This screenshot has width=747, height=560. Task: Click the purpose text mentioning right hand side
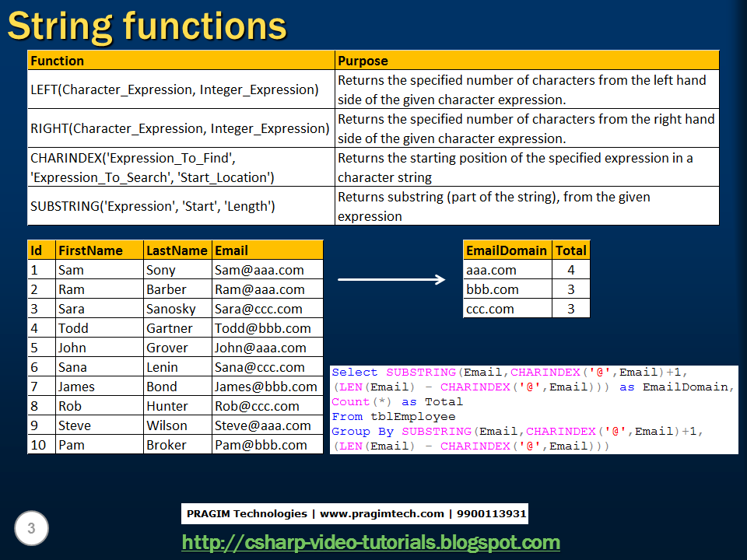[527, 128]
